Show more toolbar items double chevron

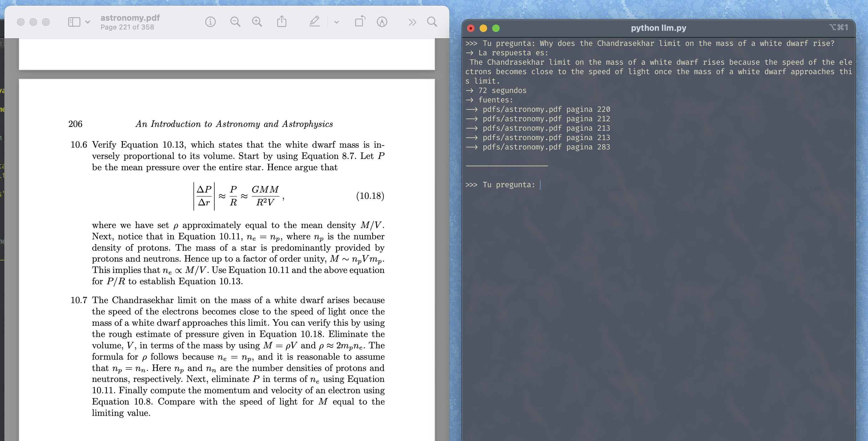[x=412, y=22]
